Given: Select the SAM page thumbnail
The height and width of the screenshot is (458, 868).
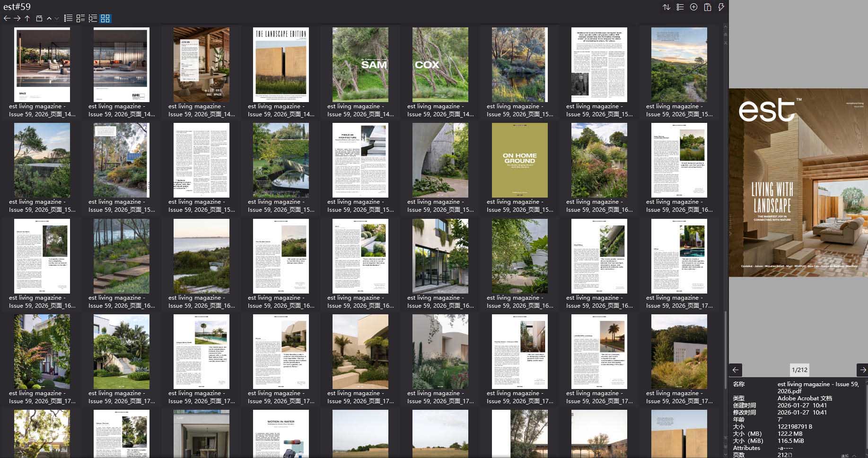Looking at the screenshot, I should coord(360,65).
